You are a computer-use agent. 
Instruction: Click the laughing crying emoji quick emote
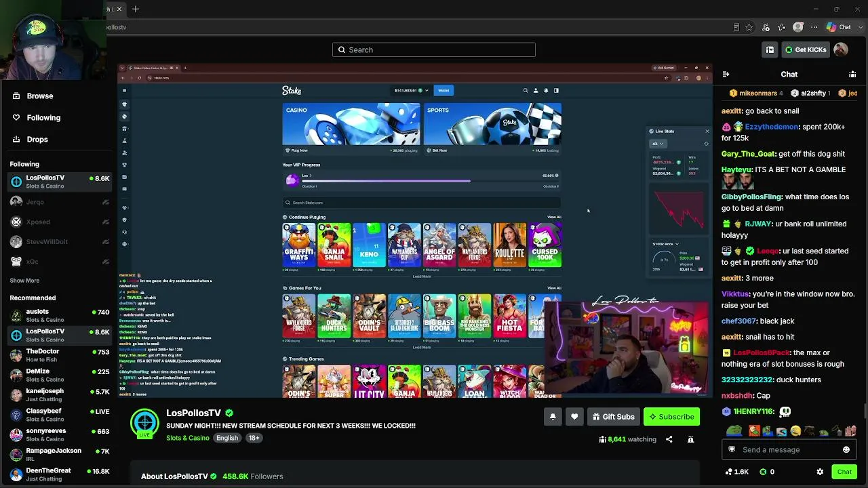pyautogui.click(x=795, y=430)
